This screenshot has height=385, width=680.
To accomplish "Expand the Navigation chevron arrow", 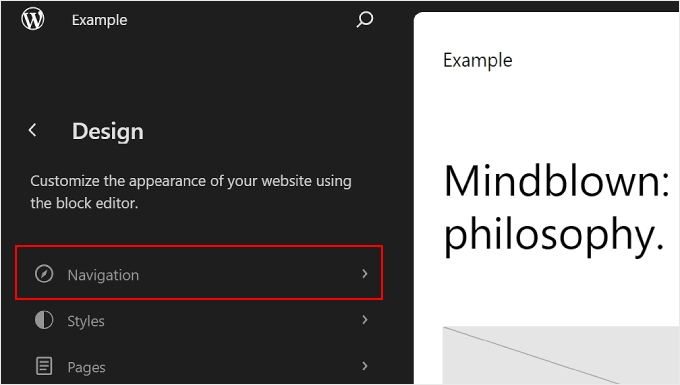I will [365, 274].
